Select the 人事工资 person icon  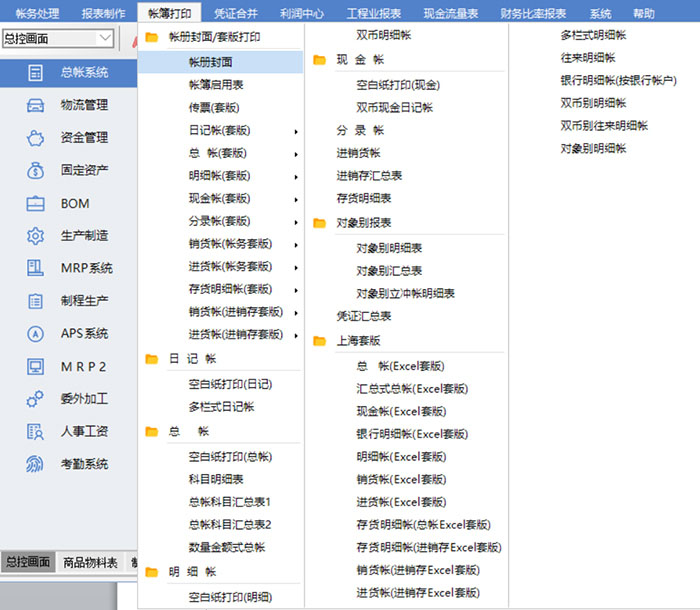(36, 431)
